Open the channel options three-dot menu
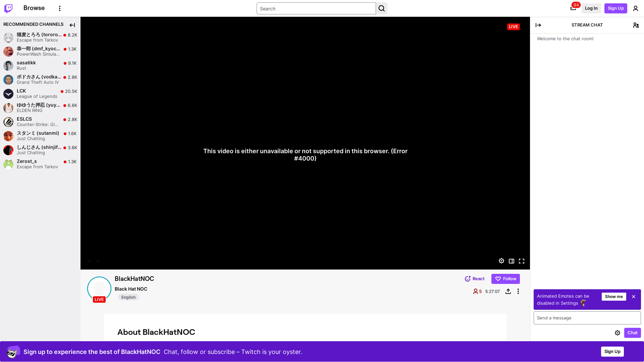 [x=518, y=291]
